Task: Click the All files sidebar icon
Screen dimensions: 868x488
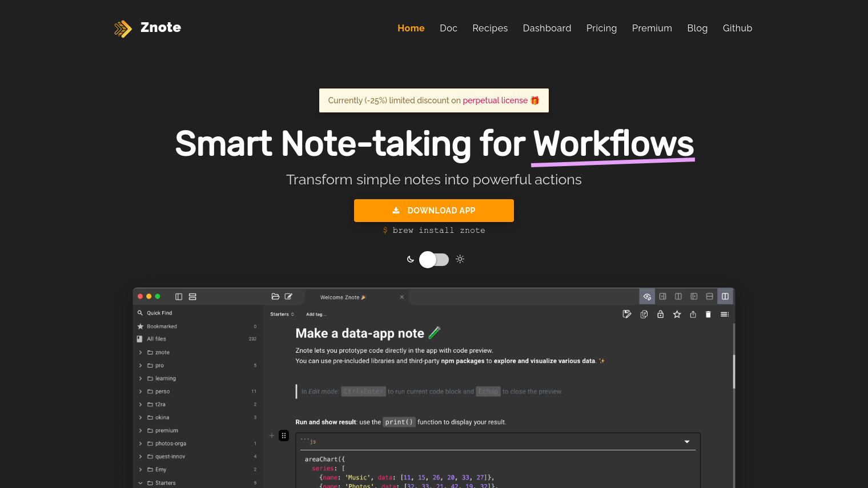Action: [x=140, y=339]
